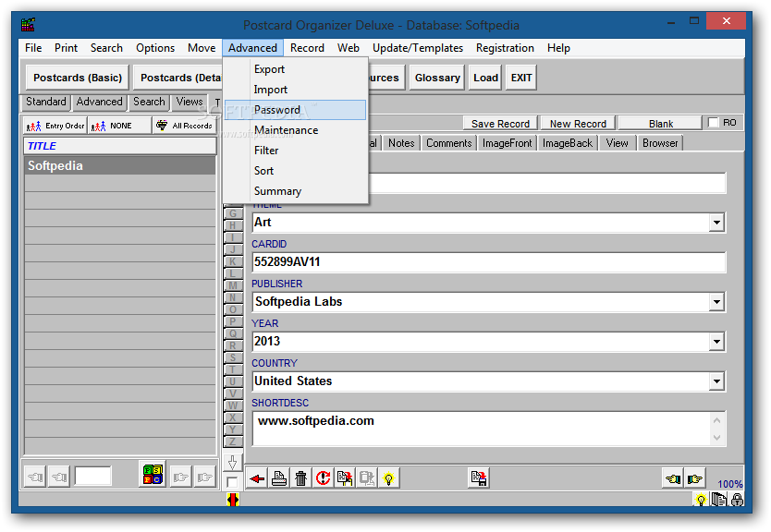This screenshot has height=532, width=771.
Task: Open the File menu
Action: (x=33, y=48)
